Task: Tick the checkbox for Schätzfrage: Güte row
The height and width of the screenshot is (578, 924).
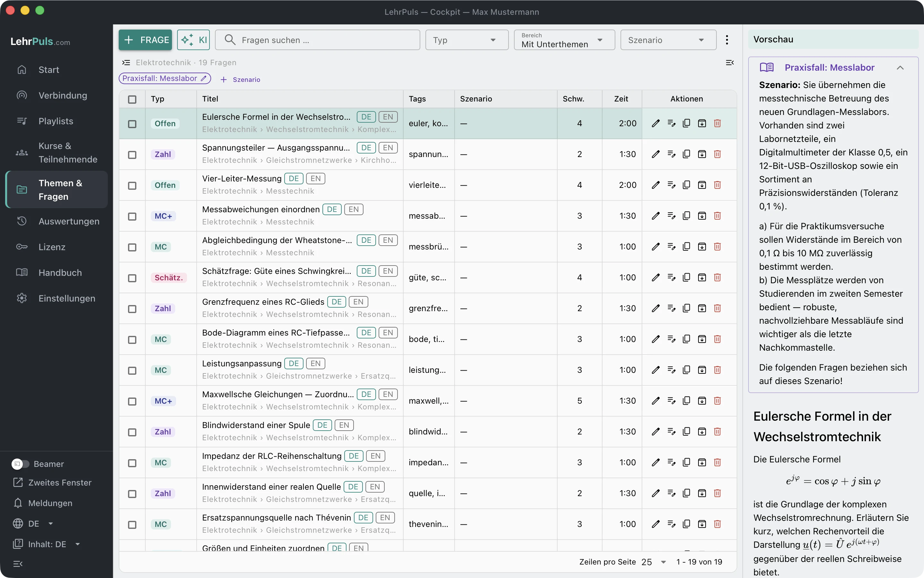Action: (x=132, y=278)
